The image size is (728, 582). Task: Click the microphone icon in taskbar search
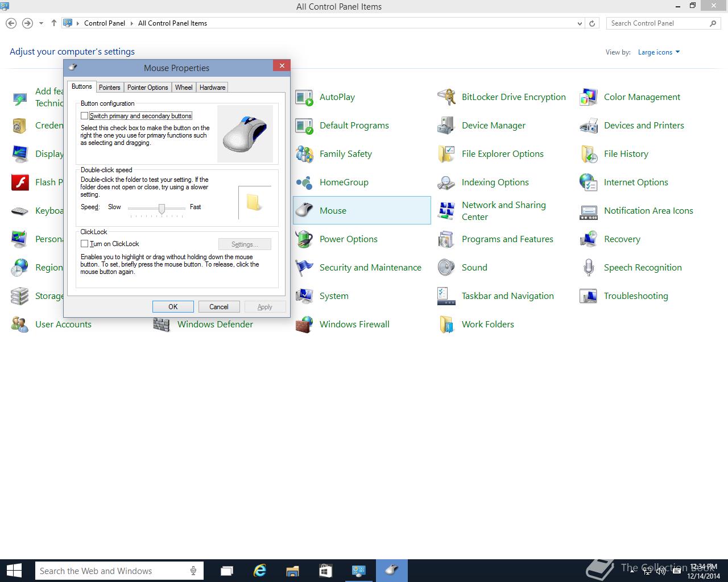tap(193, 571)
